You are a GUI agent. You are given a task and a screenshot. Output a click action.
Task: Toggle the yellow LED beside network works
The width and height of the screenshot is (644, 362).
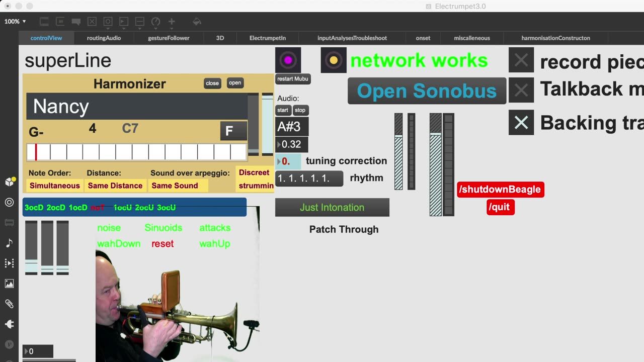point(334,60)
